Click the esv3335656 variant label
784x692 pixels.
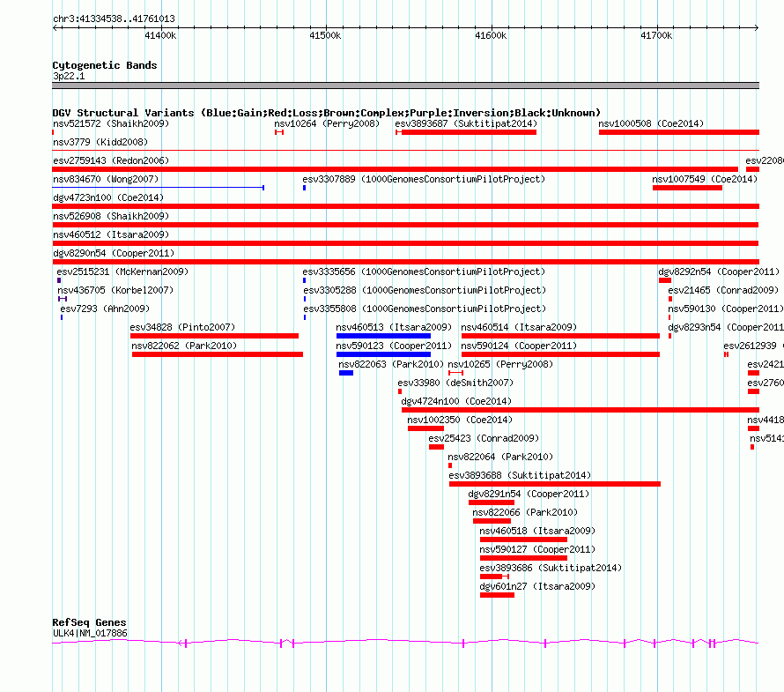424,272
